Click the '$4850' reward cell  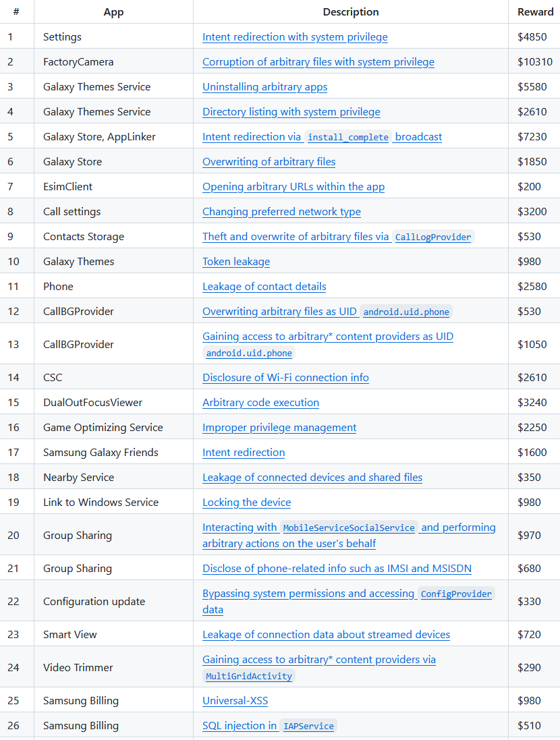pyautogui.click(x=534, y=37)
